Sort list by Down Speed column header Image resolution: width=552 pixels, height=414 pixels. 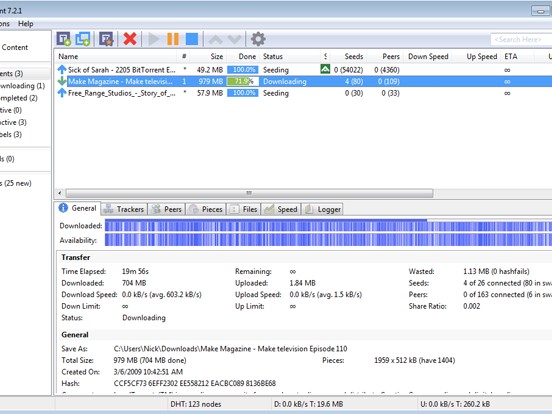(428, 56)
